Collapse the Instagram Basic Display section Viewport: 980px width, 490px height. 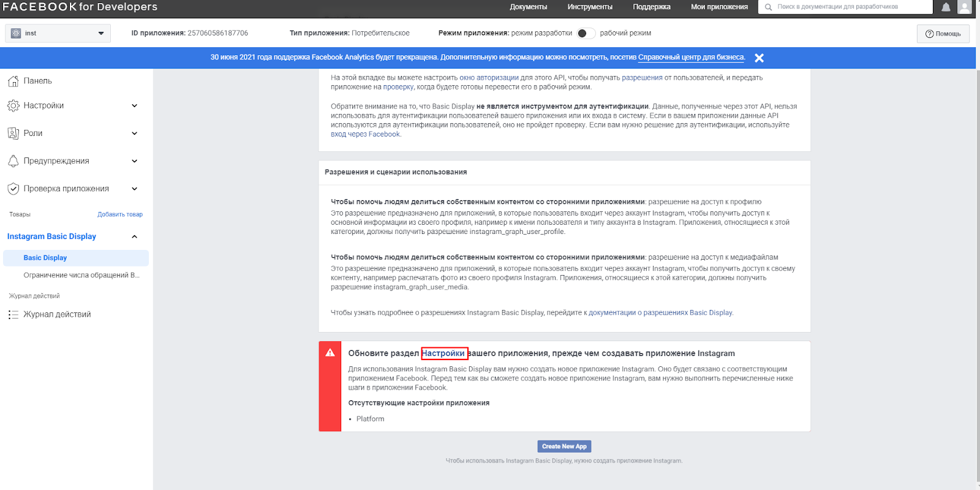(135, 236)
